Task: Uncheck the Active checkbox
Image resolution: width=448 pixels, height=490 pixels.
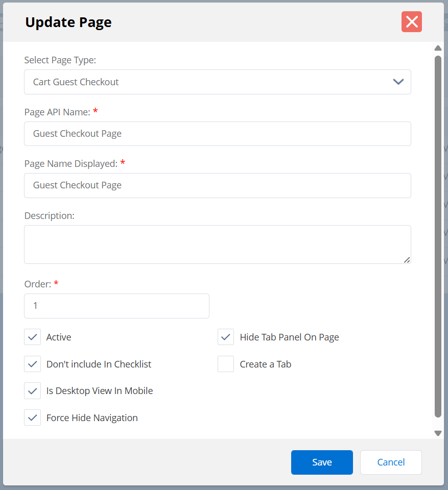Action: 33,337
